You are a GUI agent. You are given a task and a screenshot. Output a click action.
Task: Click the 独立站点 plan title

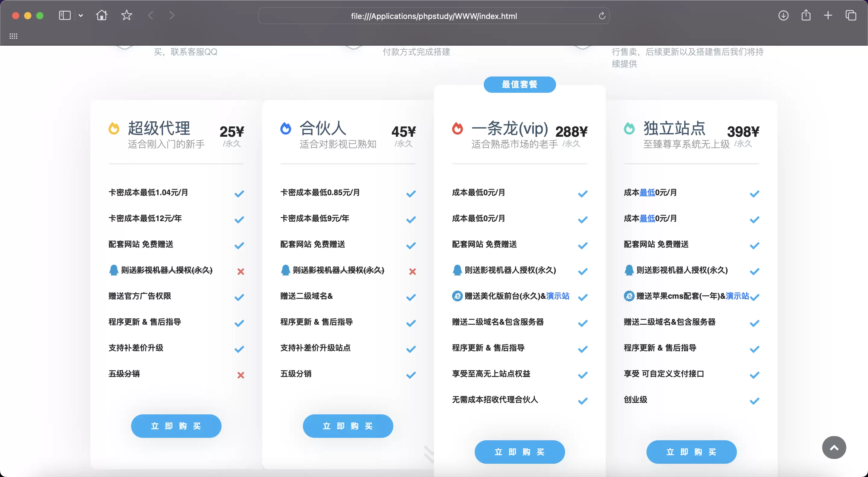click(675, 128)
